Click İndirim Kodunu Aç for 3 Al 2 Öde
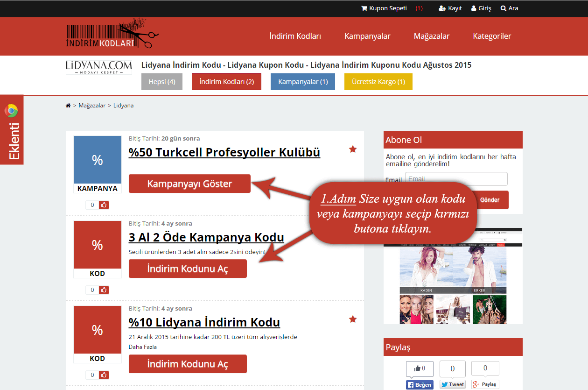The image size is (588, 390). (188, 269)
